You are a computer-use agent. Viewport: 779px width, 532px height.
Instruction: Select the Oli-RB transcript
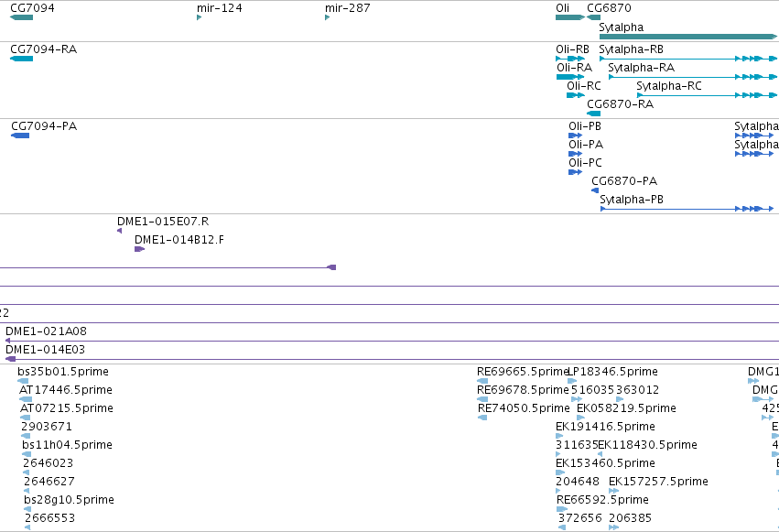(570, 59)
